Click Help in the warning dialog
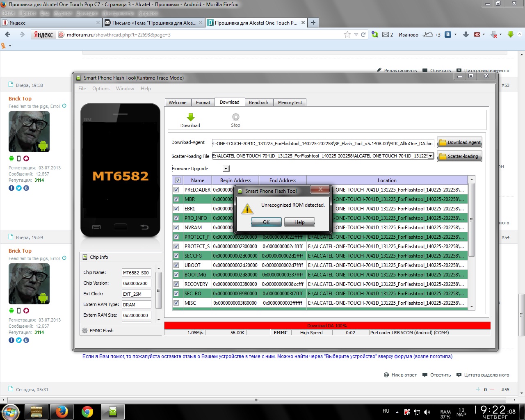 click(299, 222)
